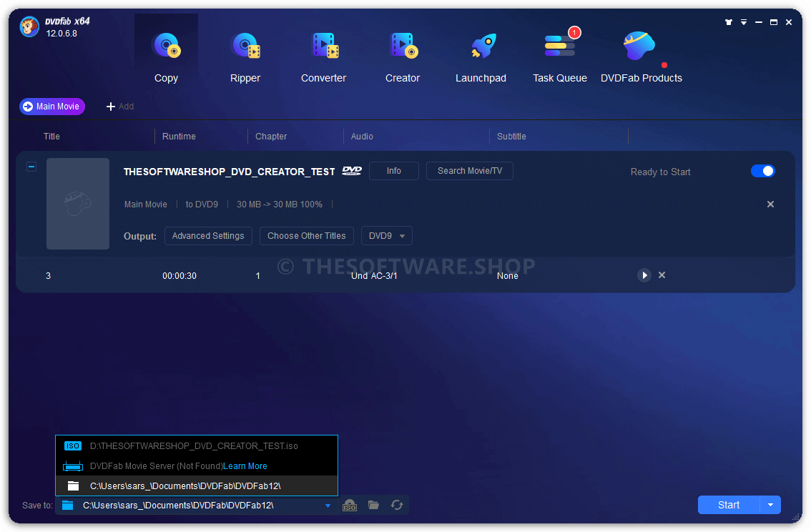811x532 pixels.
Task: Click the movie server device icon
Action: click(73, 466)
